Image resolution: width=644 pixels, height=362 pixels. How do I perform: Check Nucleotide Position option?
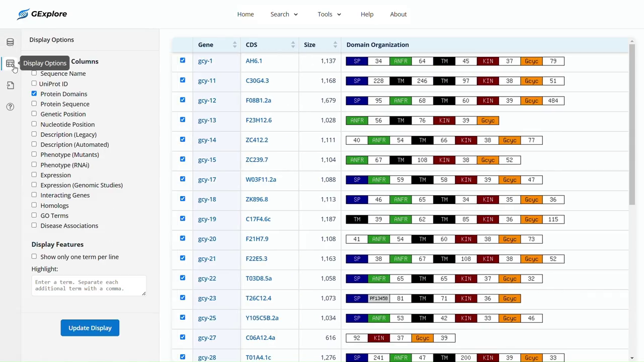coord(34,124)
